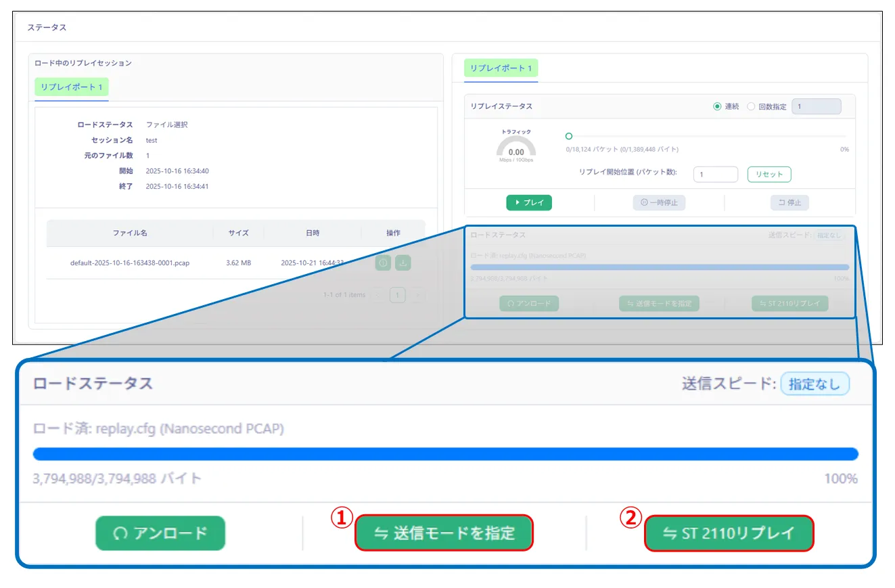Image resolution: width=895 pixels, height=588 pixels.
Task: Click page 1 in table pagination
Action: (x=398, y=295)
